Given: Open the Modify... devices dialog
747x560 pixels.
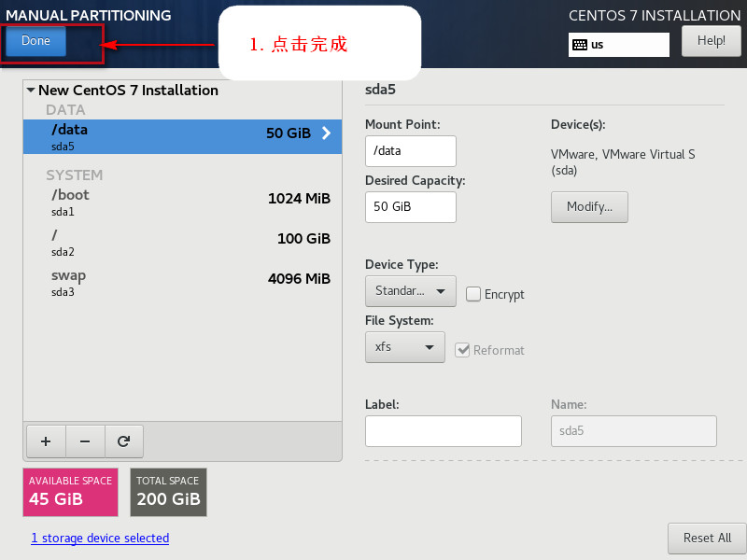Looking at the screenshot, I should 589,207.
